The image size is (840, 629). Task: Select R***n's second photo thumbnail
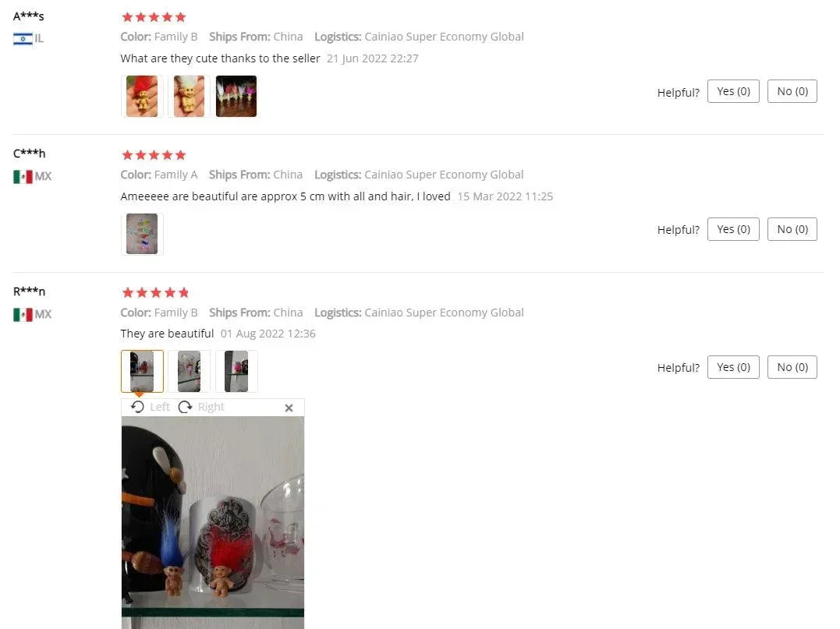pos(189,371)
